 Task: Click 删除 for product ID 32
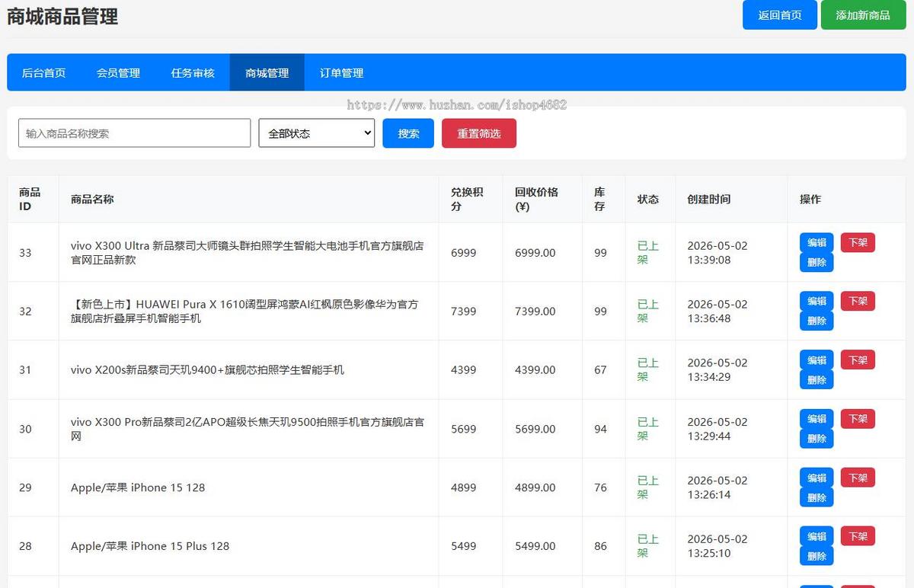pos(817,321)
